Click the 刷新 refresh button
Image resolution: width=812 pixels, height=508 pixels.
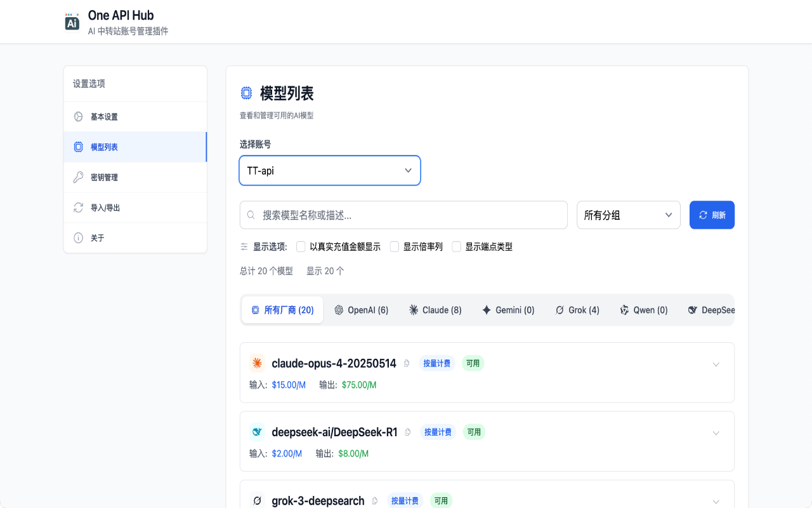pos(712,215)
